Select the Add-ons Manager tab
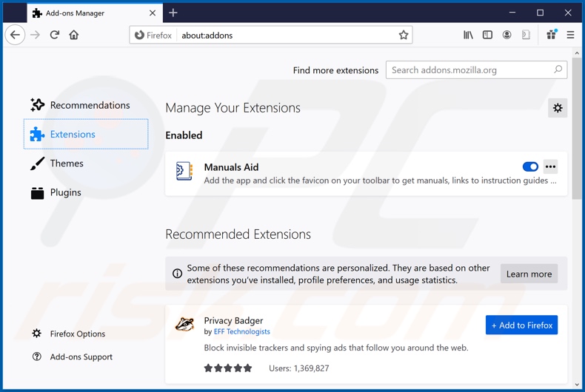585x392 pixels. (x=95, y=13)
